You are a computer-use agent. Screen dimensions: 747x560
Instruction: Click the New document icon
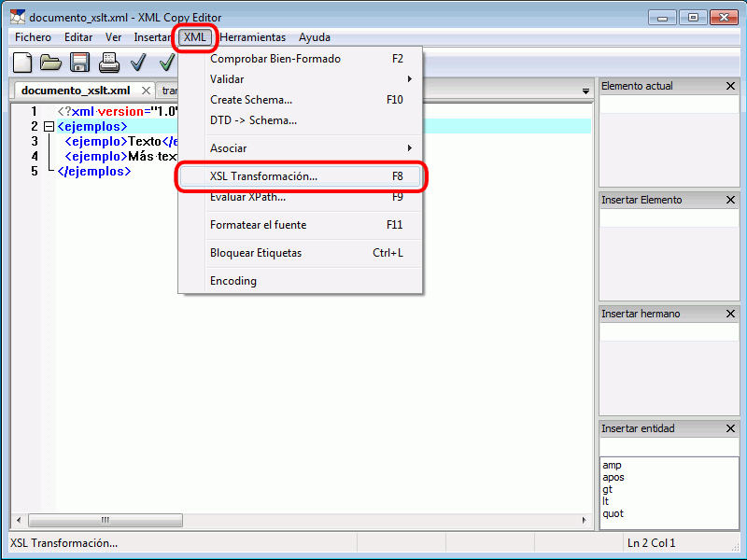pos(22,63)
